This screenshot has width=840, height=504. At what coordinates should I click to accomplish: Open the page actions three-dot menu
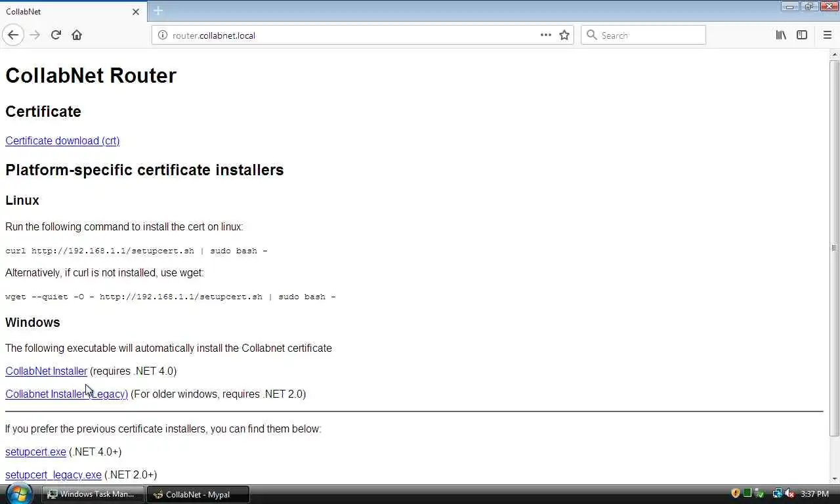point(546,35)
